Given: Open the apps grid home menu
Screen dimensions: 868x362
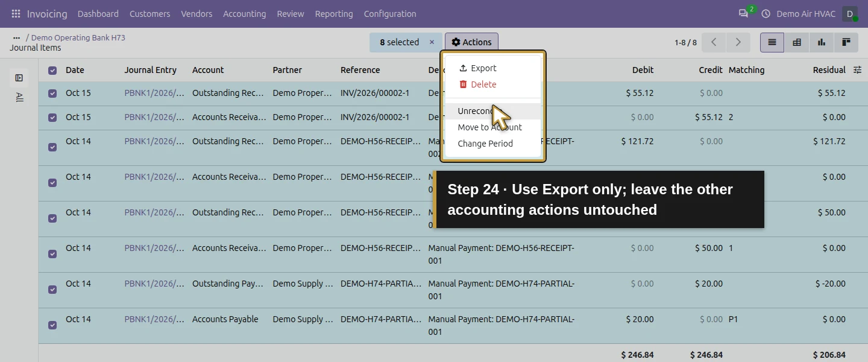Looking at the screenshot, I should (16, 13).
